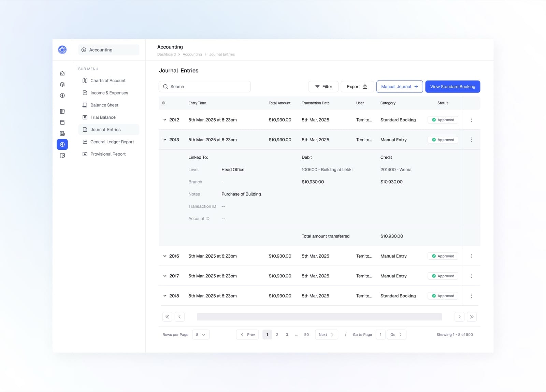Expand journal entry row 2012
The height and width of the screenshot is (392, 546).
(165, 120)
